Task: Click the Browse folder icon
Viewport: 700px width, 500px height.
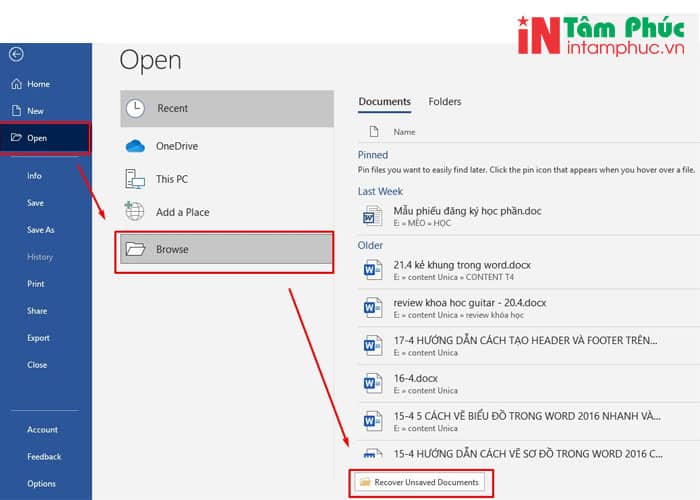Action: click(x=135, y=249)
